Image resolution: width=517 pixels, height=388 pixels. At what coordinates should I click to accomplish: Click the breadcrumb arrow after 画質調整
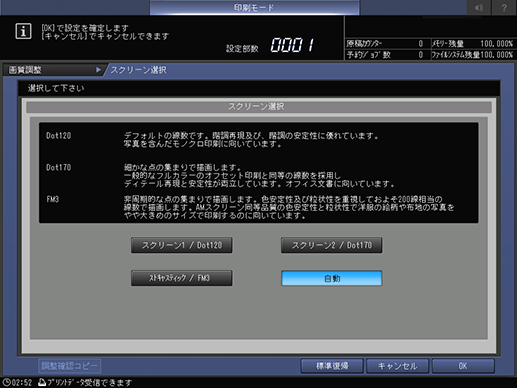[98, 70]
